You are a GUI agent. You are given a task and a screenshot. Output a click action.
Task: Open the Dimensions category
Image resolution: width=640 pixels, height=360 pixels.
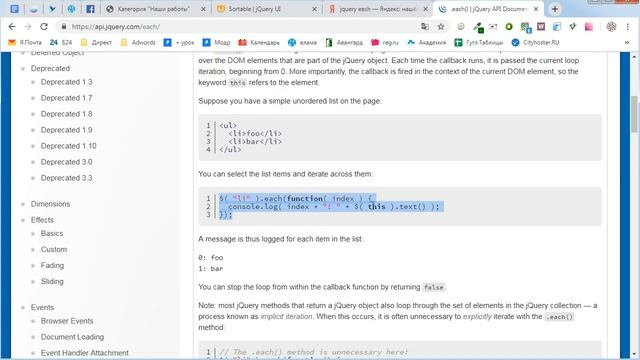pyautogui.click(x=50, y=204)
